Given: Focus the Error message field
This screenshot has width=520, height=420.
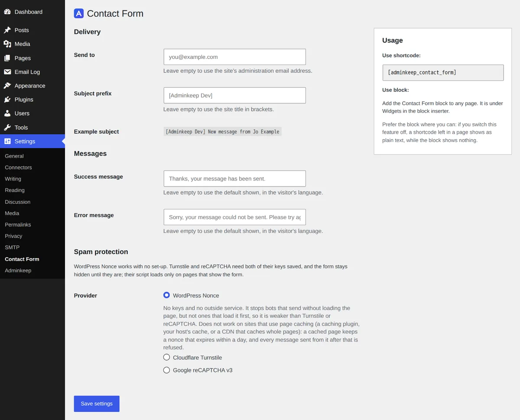Looking at the screenshot, I should [234, 217].
